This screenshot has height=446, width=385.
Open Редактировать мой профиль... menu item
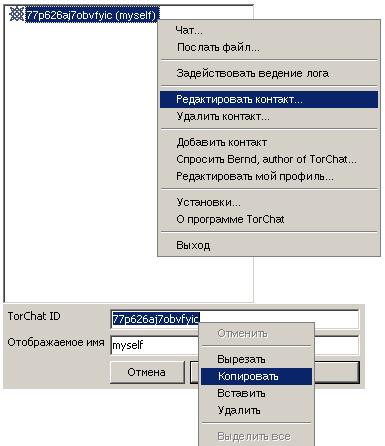pos(269,176)
